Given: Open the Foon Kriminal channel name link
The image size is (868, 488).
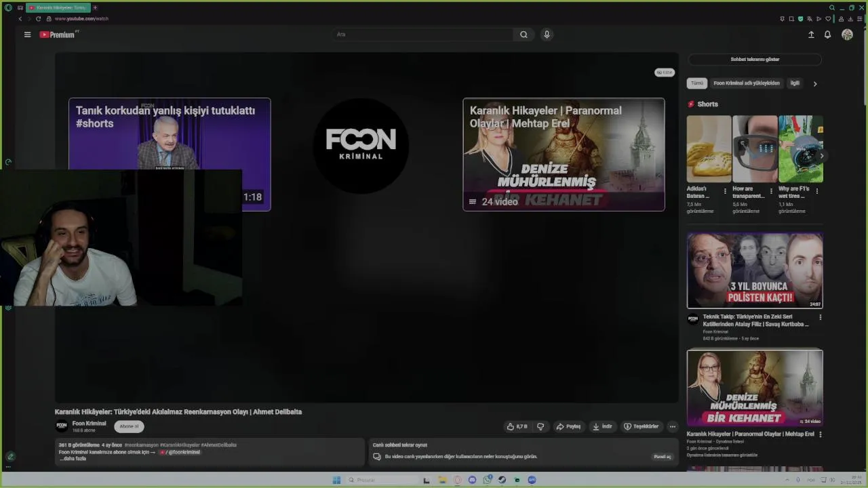Looking at the screenshot, I should click(89, 424).
